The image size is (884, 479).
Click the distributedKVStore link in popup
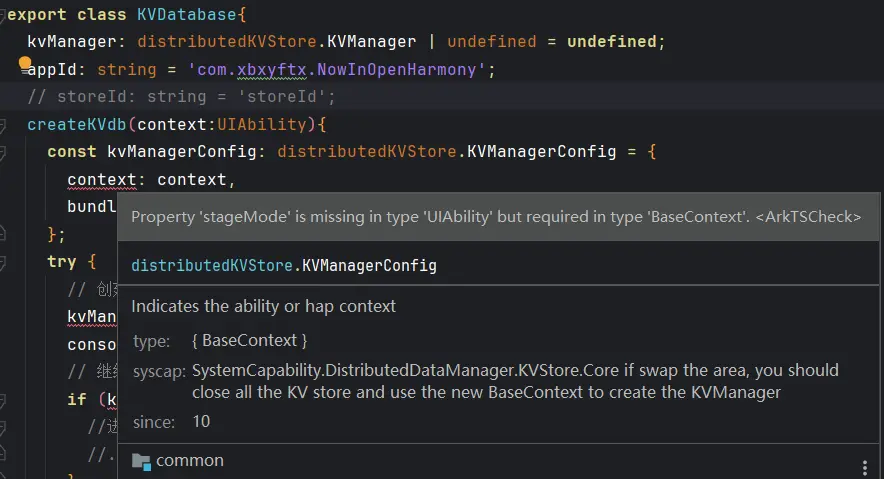click(211, 266)
